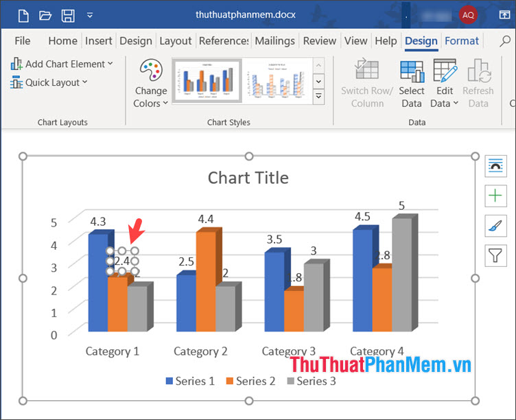The height and width of the screenshot is (420, 516).
Task: Switch to the Review tab
Action: click(320, 40)
